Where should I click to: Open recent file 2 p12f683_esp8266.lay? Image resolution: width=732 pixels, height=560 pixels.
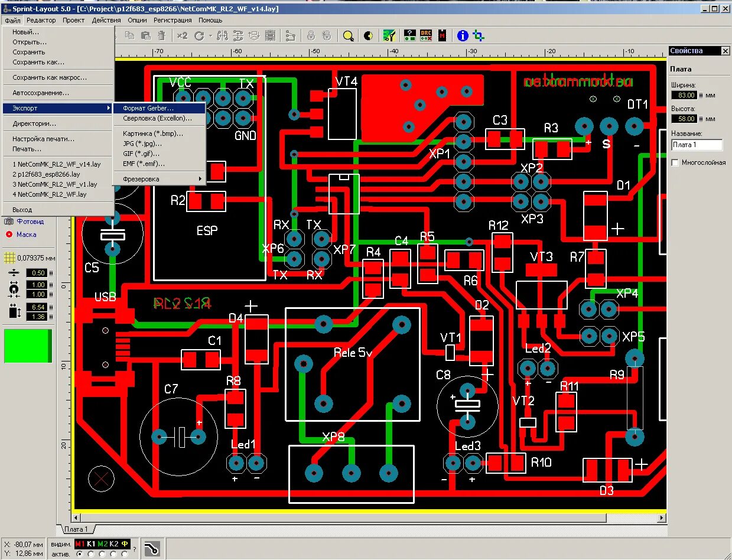pos(57,174)
